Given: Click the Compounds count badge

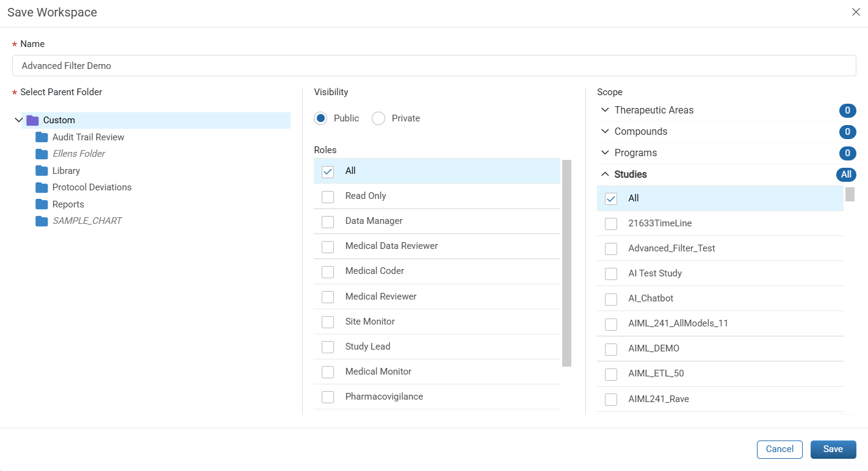Looking at the screenshot, I should (x=847, y=132).
